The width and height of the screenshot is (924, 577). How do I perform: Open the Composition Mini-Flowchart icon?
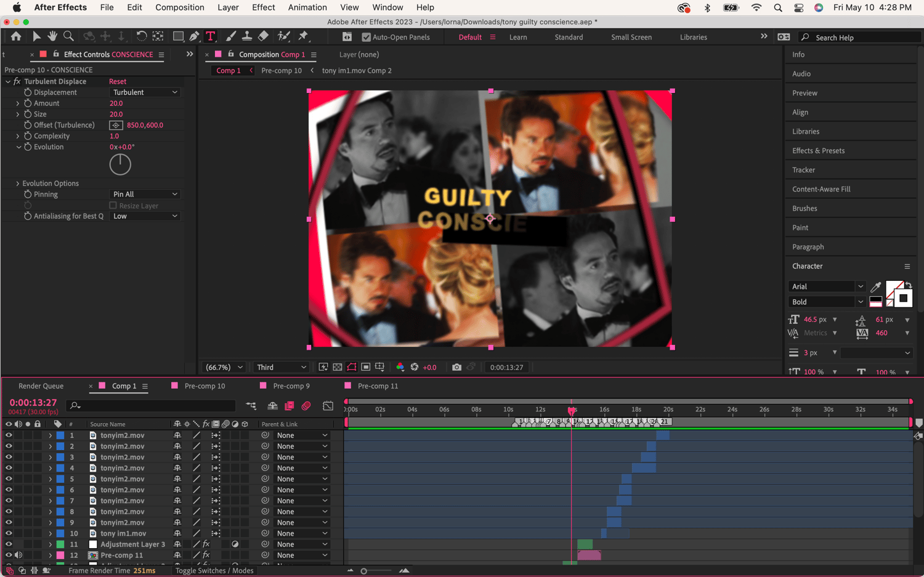(x=251, y=406)
